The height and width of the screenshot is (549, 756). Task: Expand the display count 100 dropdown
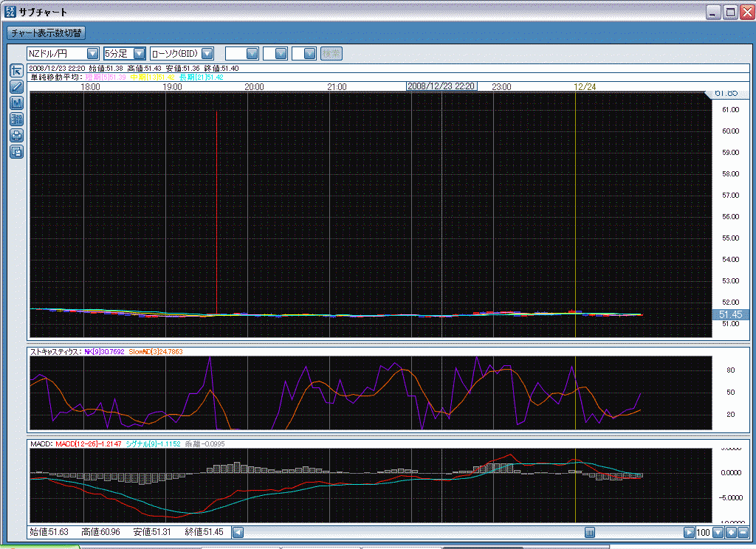[x=718, y=532]
